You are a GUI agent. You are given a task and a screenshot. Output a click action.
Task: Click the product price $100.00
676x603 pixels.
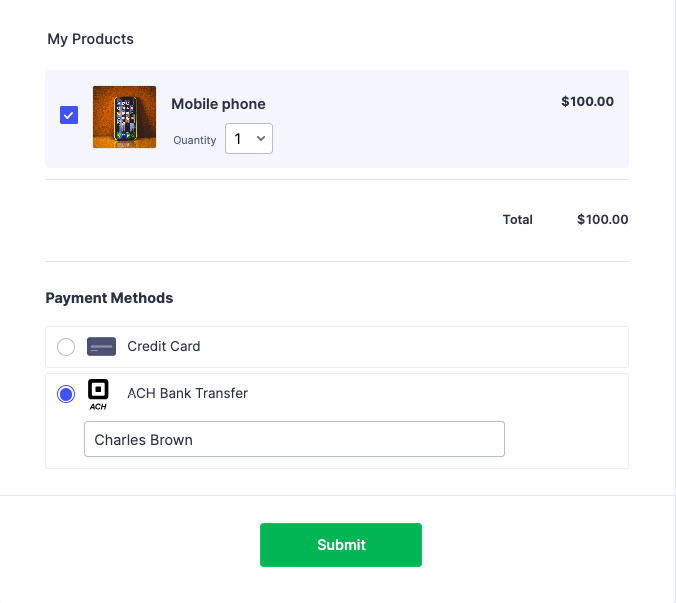[x=587, y=101]
